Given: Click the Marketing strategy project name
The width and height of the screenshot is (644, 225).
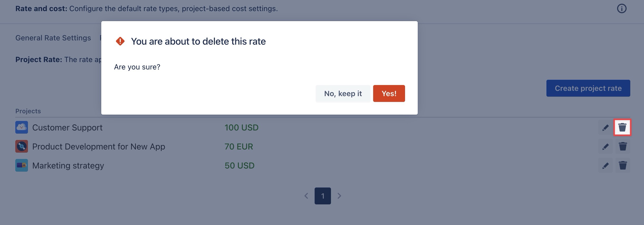Looking at the screenshot, I should point(68,166).
